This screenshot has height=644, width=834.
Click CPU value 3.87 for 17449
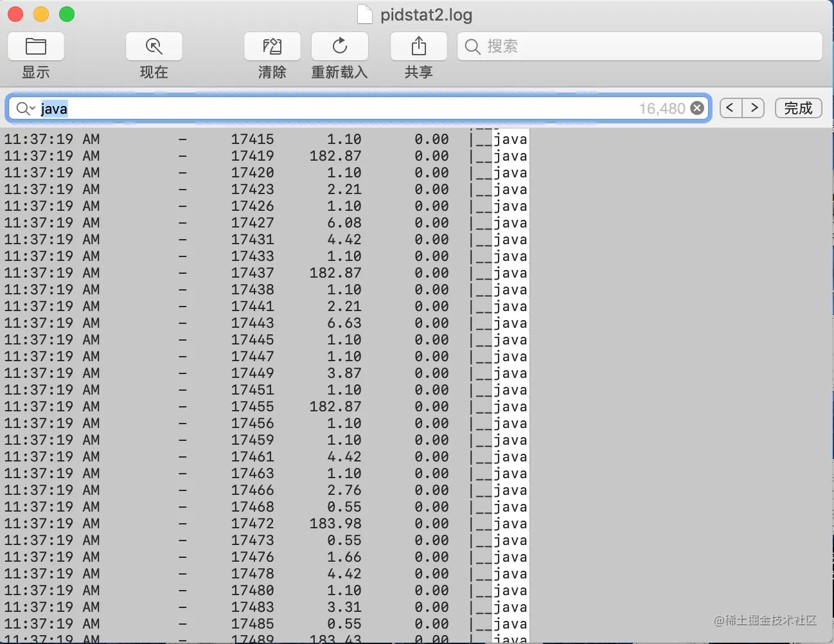344,373
